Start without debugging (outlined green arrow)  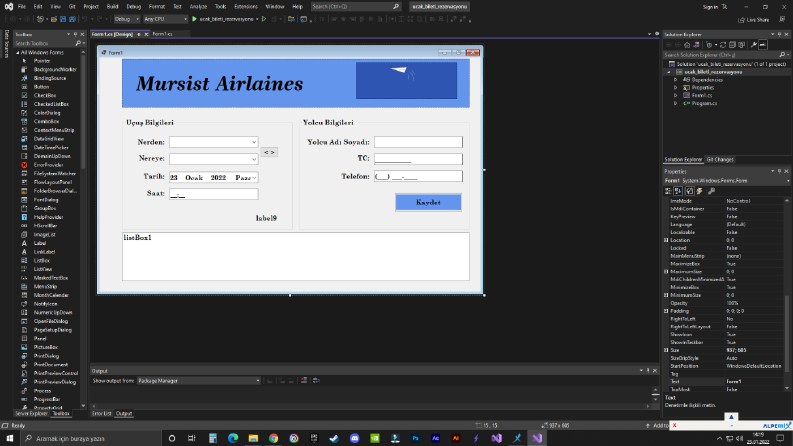tap(264, 19)
